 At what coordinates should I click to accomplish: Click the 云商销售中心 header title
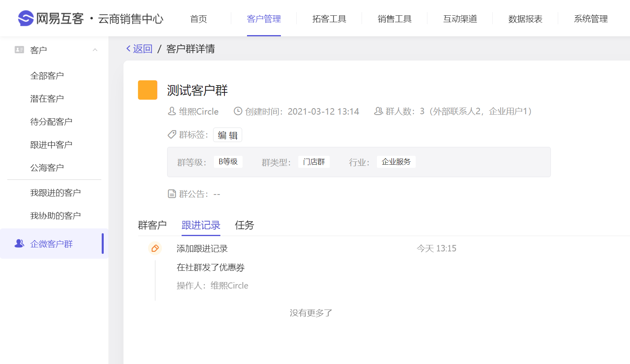[x=131, y=19]
